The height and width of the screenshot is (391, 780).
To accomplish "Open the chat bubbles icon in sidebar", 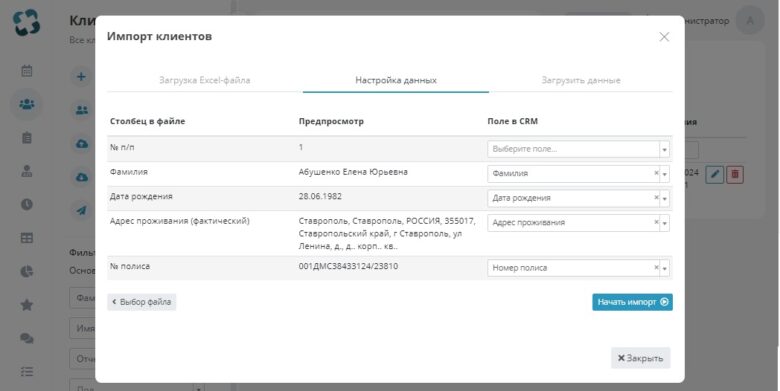I will 27,338.
